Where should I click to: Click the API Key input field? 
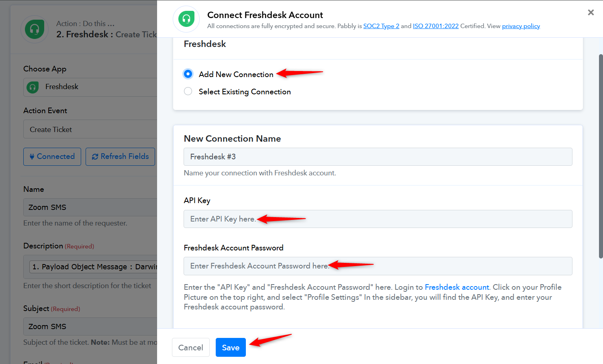tap(378, 219)
